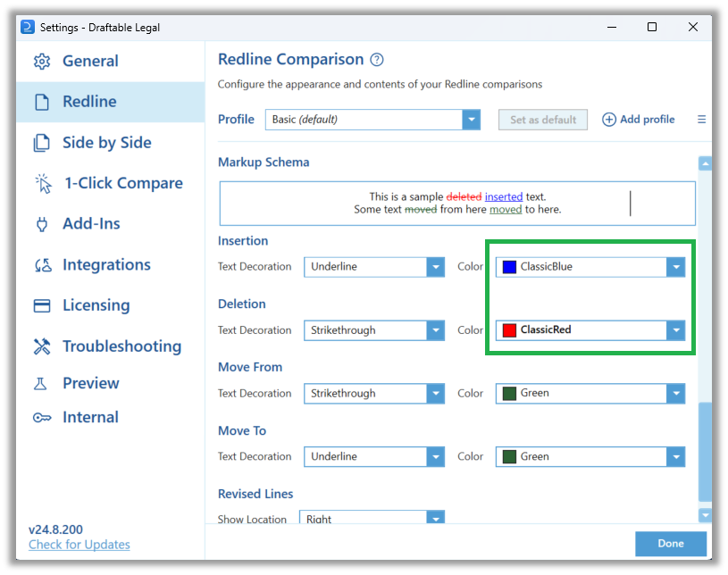Click the Licensing card icon

click(42, 305)
